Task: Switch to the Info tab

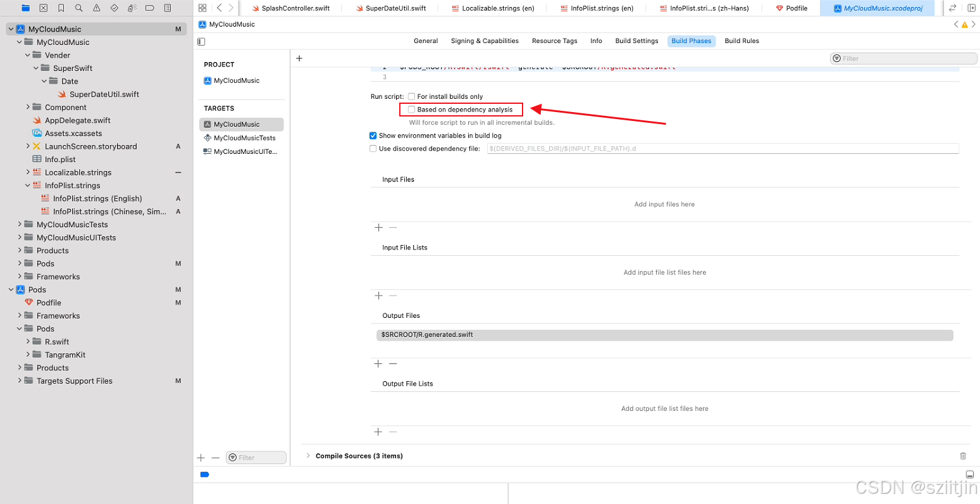Action: 596,41
